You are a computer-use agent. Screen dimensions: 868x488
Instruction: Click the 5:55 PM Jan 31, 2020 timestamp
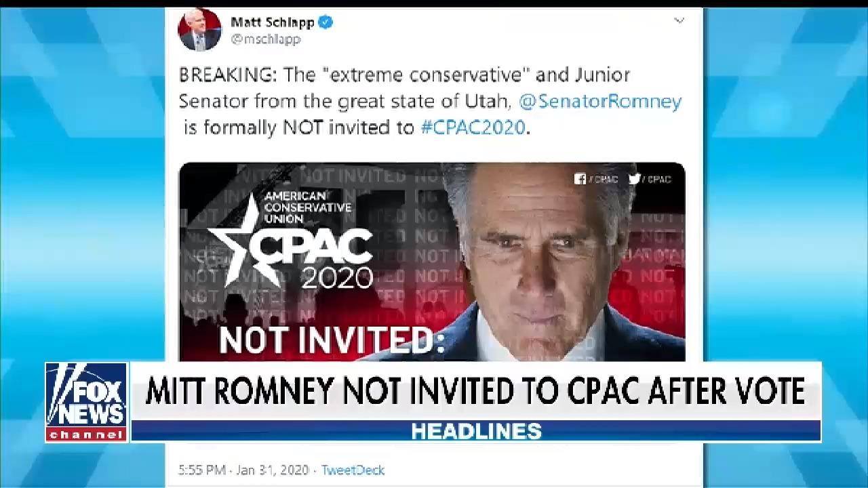[x=243, y=470]
